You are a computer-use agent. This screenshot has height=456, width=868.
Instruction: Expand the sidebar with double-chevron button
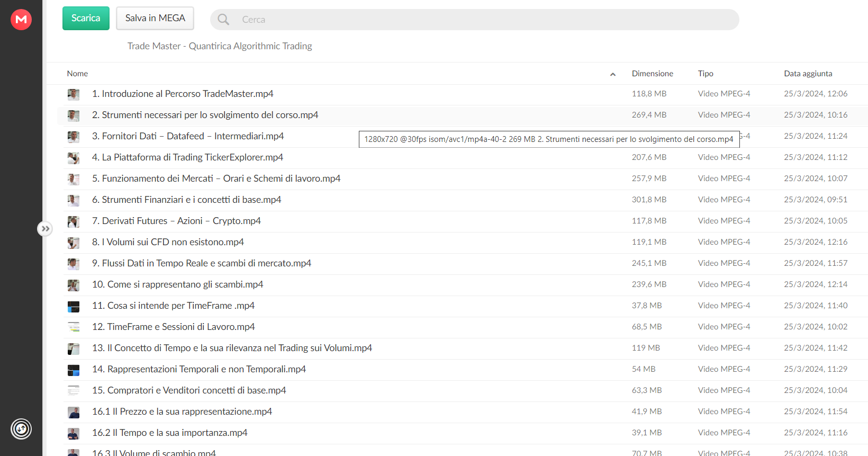point(45,229)
